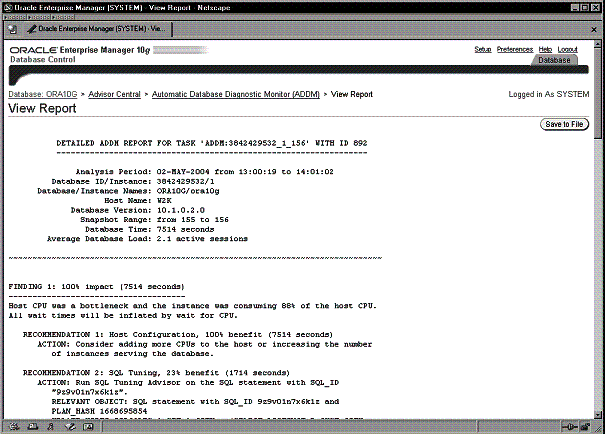Go to Advisor Central breadcrumb
Screen dimensions: 605x434
tap(114, 94)
